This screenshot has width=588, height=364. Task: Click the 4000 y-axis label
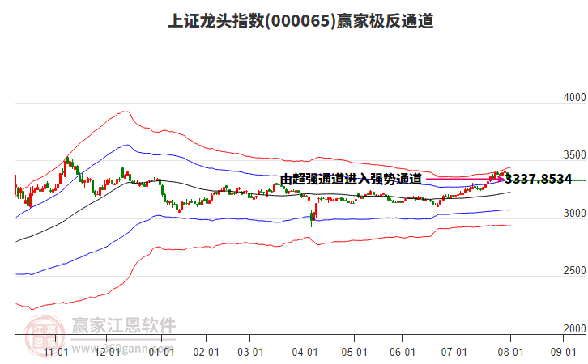click(574, 97)
